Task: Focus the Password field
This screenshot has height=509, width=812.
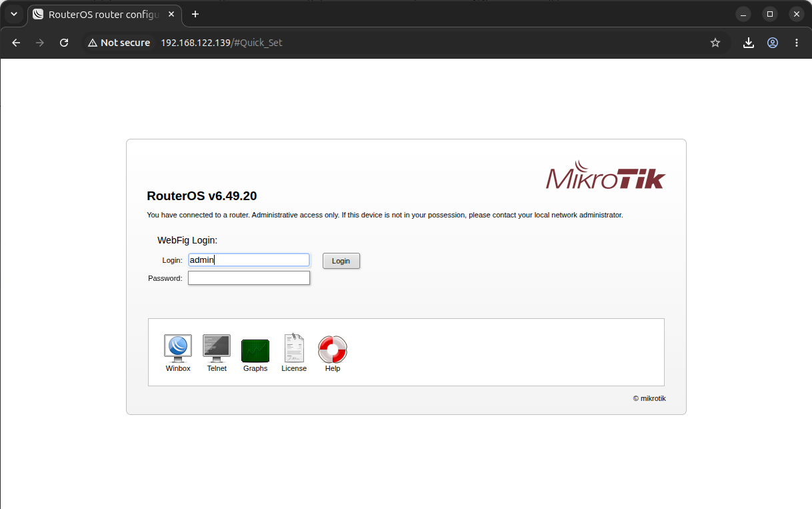Action: 249,278
